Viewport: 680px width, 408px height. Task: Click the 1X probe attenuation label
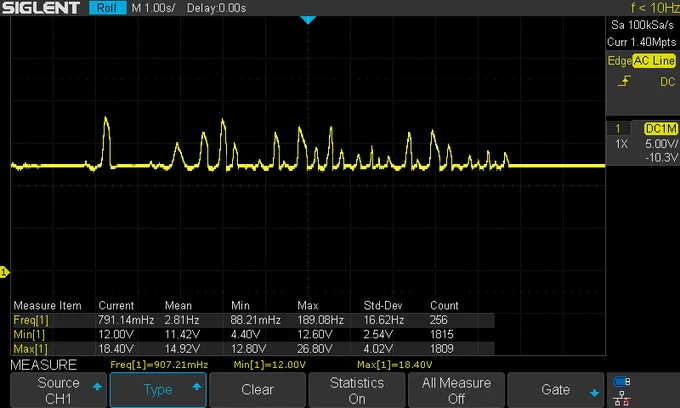pos(621,144)
